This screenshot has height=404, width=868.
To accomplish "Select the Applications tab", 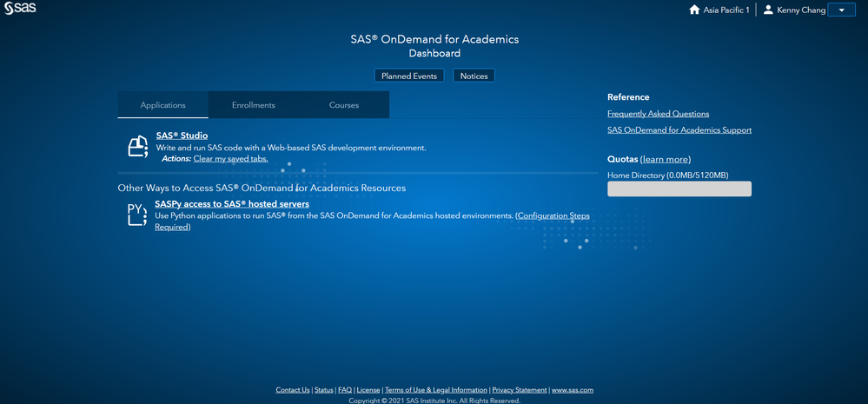I will 162,105.
